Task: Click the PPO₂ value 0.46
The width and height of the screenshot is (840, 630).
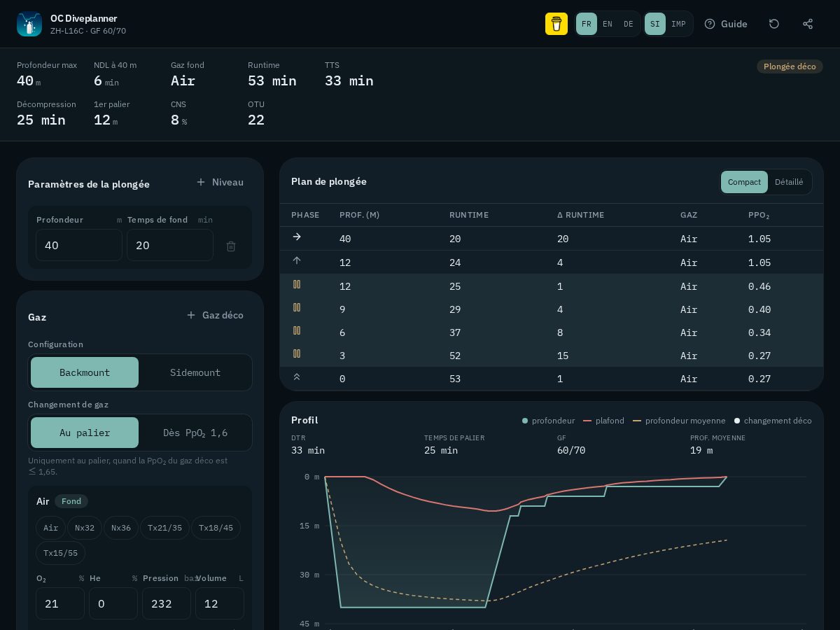Action: tap(759, 286)
